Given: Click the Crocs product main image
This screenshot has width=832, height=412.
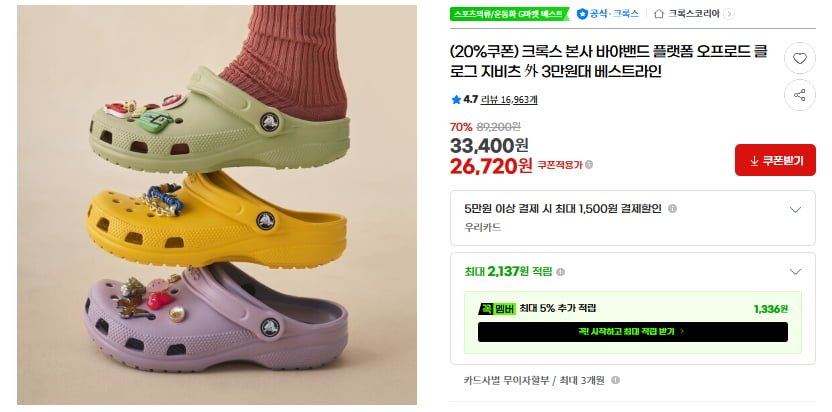Looking at the screenshot, I should (216, 205).
